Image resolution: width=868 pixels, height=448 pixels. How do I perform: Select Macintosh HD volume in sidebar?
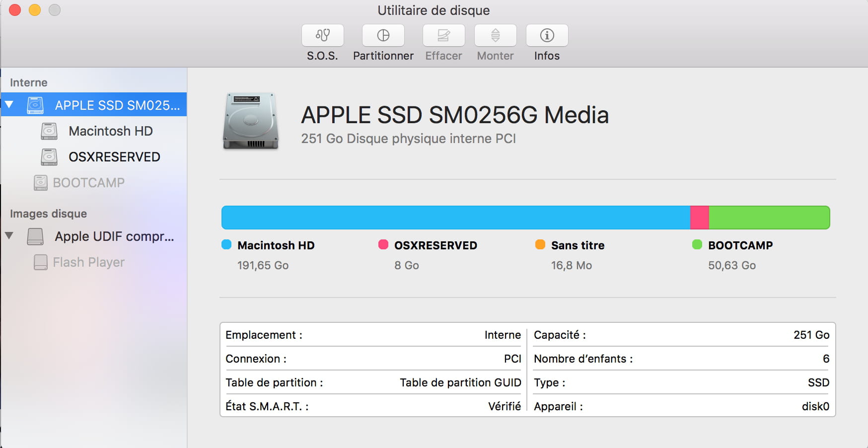point(111,131)
